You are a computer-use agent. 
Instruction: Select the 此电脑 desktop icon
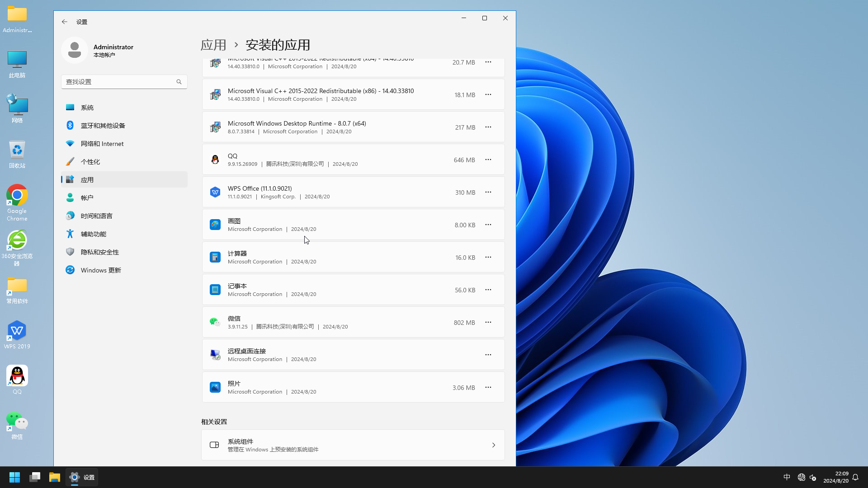pos(17,64)
